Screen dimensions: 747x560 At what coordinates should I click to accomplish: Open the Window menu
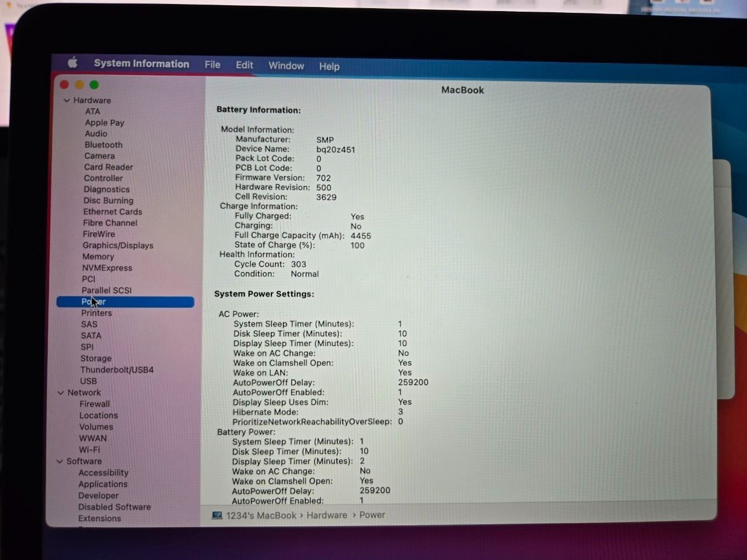tap(286, 65)
